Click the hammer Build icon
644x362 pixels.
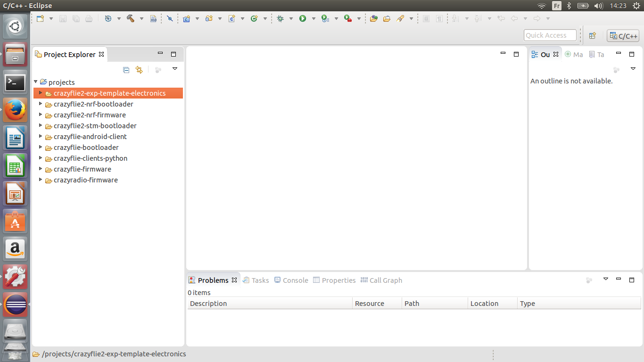[131, 18]
